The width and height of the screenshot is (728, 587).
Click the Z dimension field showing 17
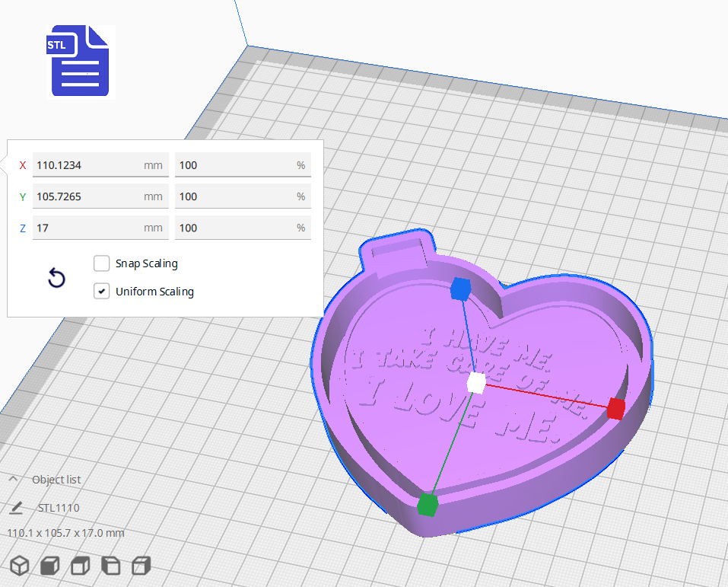100,228
